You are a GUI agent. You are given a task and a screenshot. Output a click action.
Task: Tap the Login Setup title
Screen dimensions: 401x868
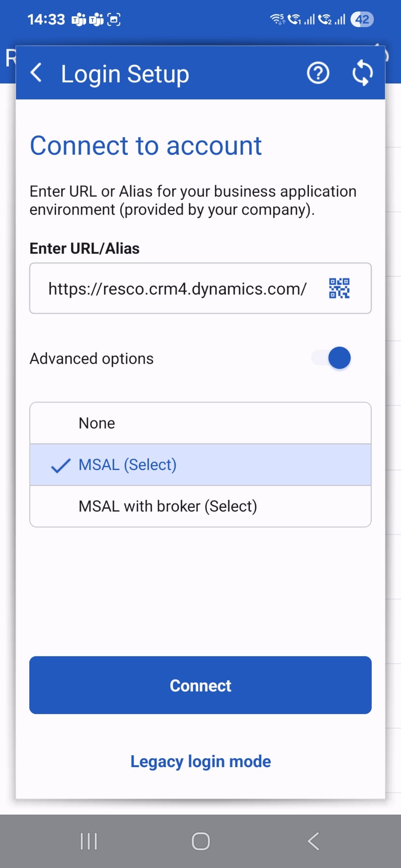[x=125, y=74]
